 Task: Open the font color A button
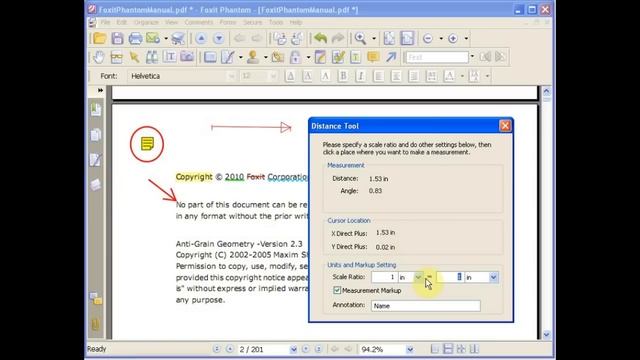coord(449,76)
